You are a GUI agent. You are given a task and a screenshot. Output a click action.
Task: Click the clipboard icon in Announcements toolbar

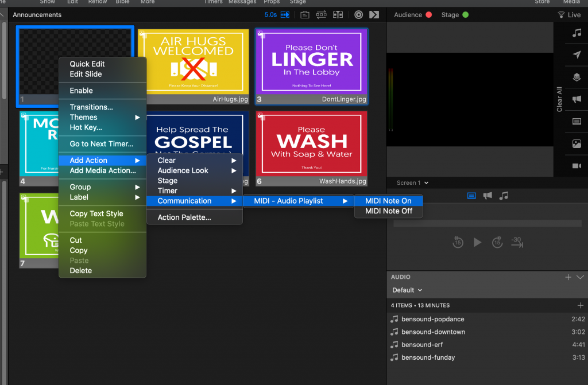305,14
